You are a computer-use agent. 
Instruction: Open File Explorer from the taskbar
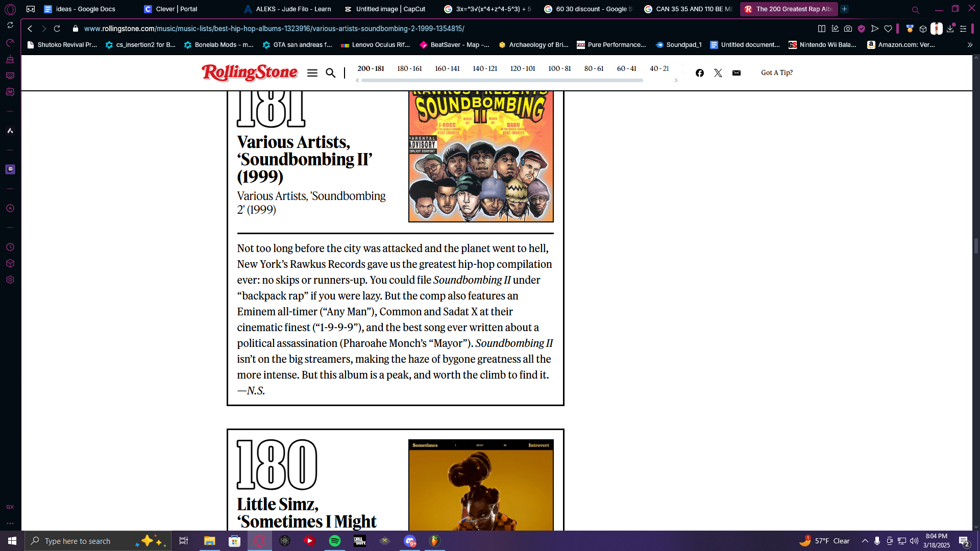[x=210, y=541]
